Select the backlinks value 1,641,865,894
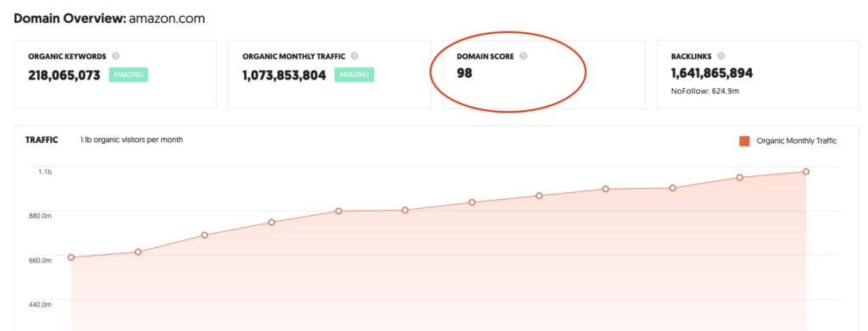 (x=712, y=73)
